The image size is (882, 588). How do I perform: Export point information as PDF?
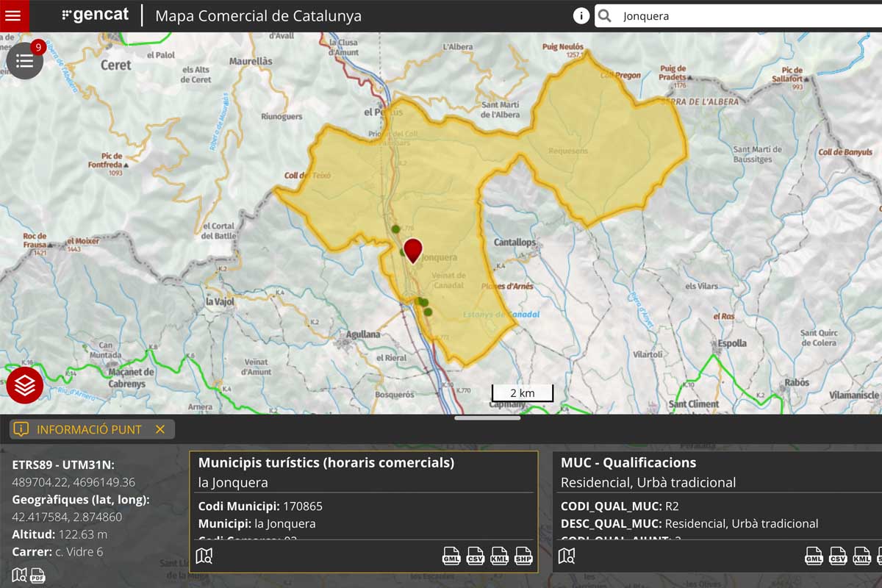point(37,575)
